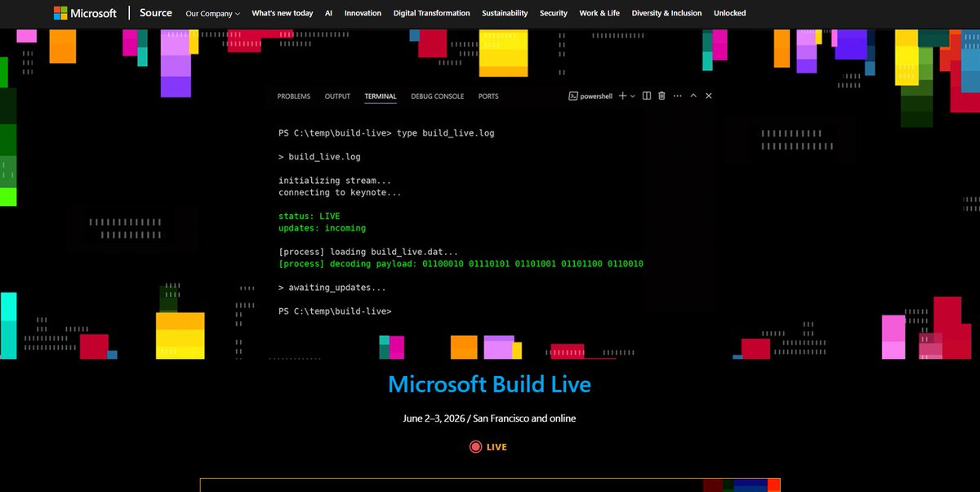The image size is (980, 492).
Task: Expand the Our Company dropdown
Action: 213,13
